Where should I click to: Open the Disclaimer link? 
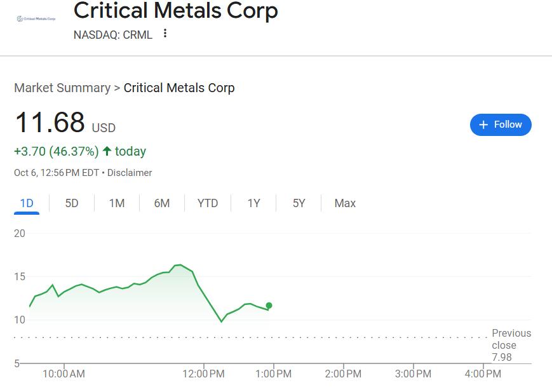130,173
